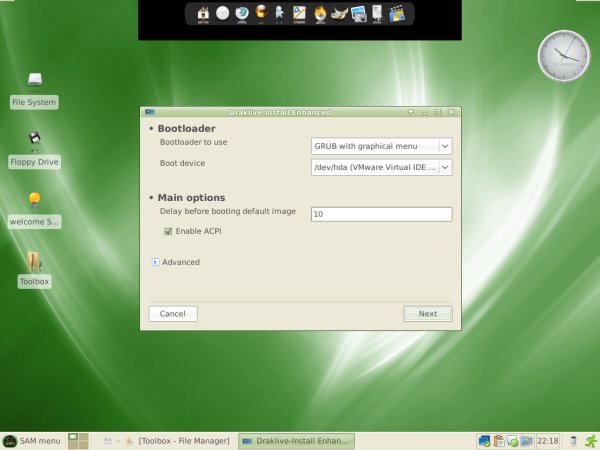Click the Cancel button
The width and height of the screenshot is (600, 450).
click(x=173, y=314)
